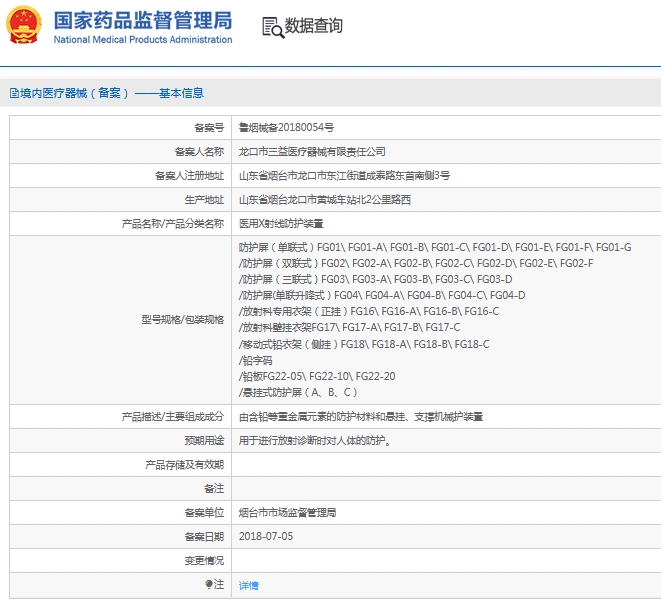Click the 产品存储及有效期 label

coord(185,465)
